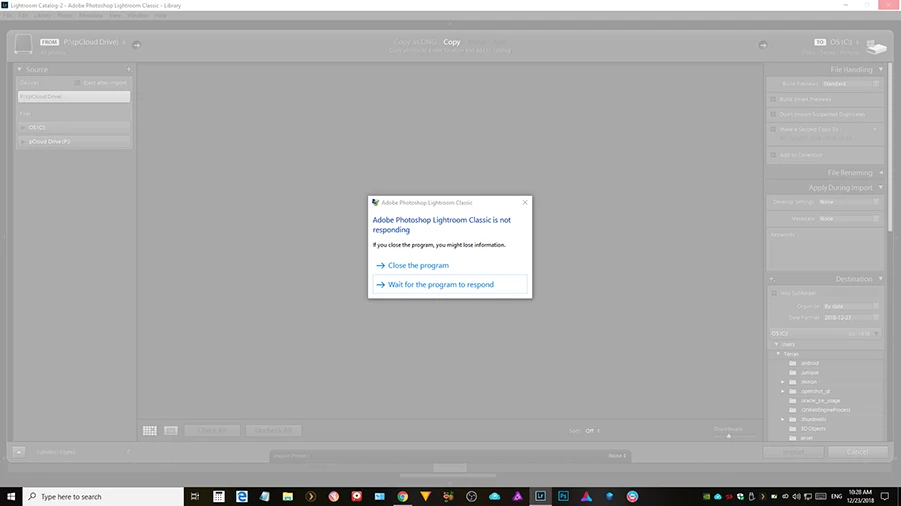Select the 3D Objects destination folder
Image resolution: width=901 pixels, height=506 pixels.
[x=813, y=428]
